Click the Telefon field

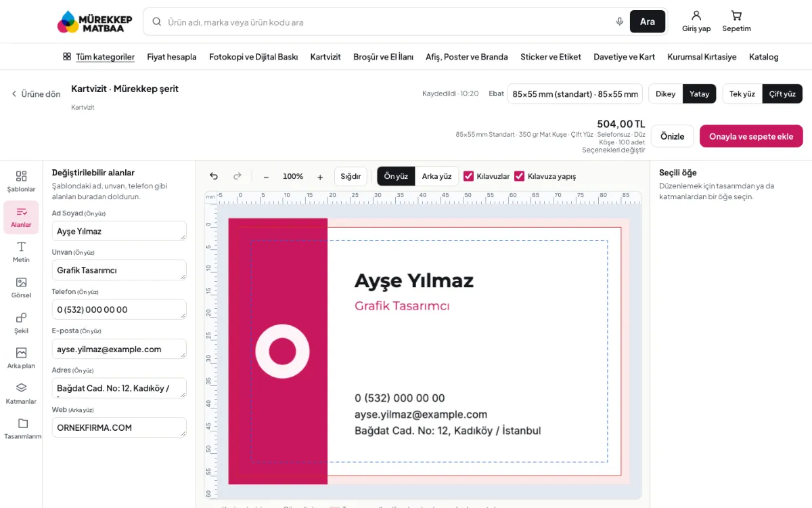pyautogui.click(x=119, y=310)
